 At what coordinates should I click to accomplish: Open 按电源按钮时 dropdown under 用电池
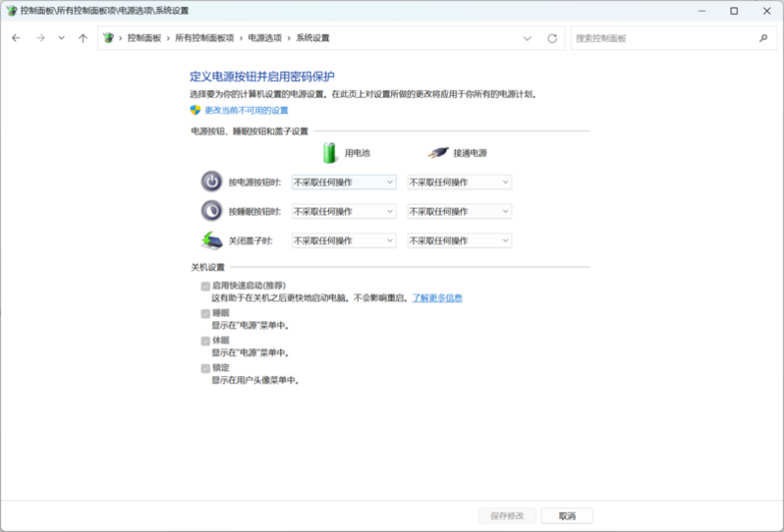coord(344,182)
